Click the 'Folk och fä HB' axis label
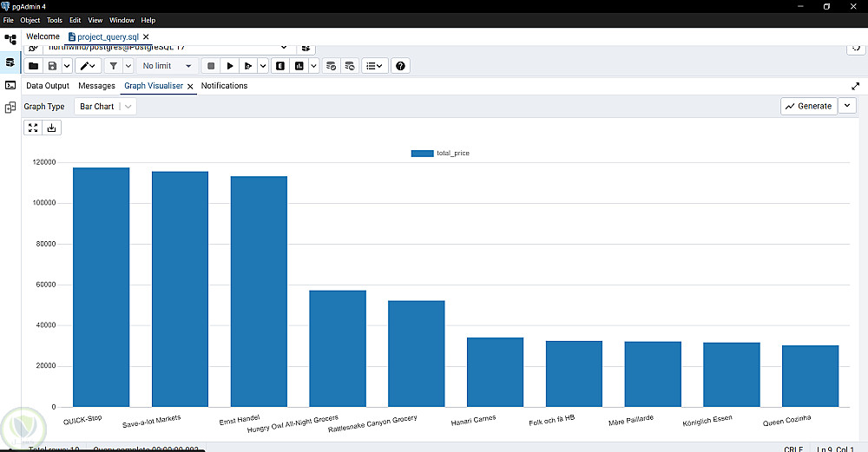 552,421
